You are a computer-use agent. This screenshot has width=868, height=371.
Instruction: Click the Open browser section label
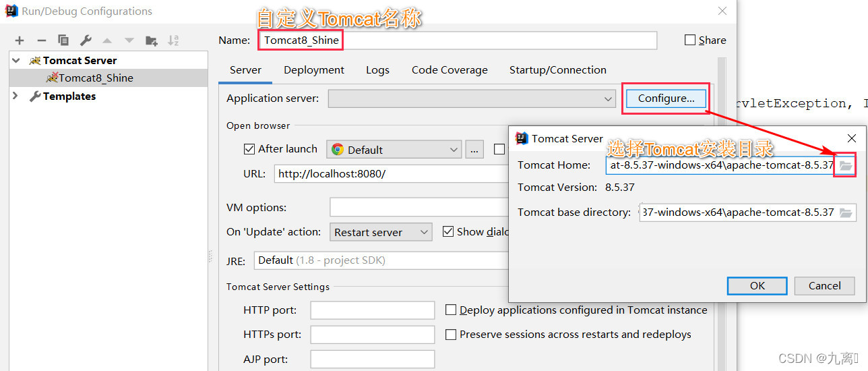(258, 125)
